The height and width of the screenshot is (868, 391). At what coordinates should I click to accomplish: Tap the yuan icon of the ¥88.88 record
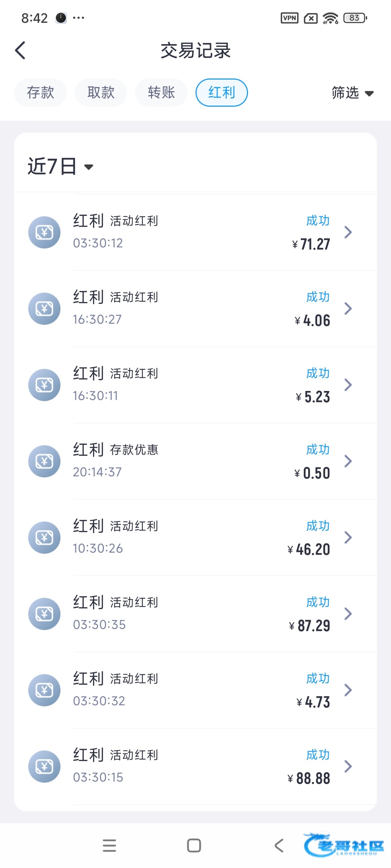point(44,766)
